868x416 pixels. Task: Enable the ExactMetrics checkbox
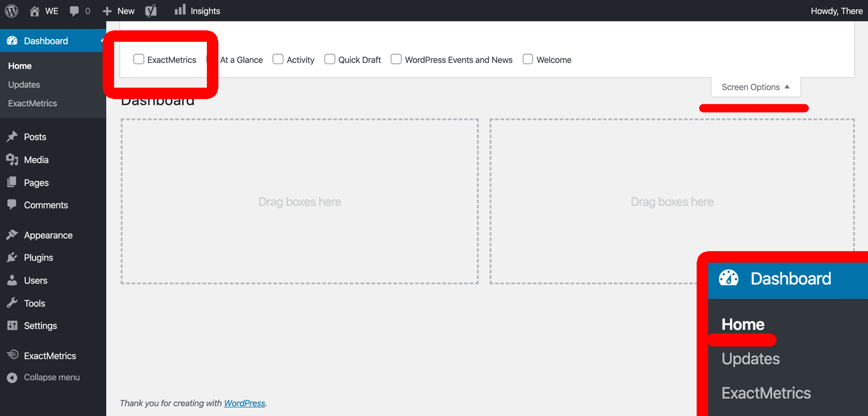138,59
